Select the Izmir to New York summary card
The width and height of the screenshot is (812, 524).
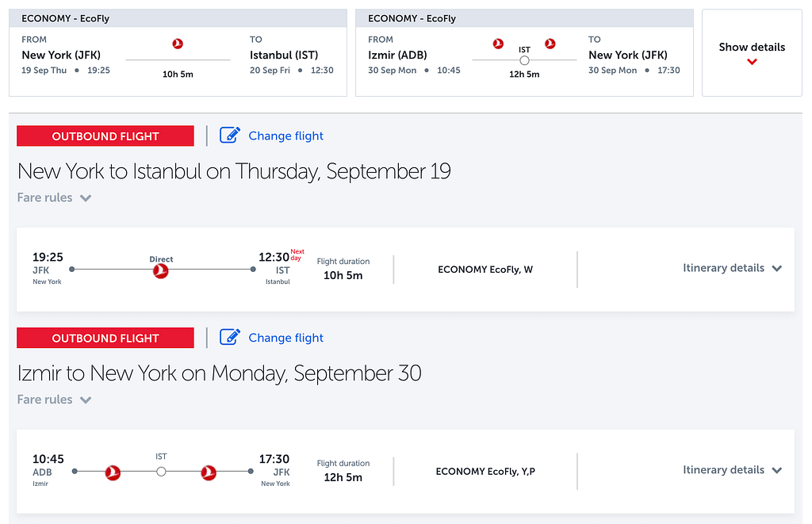click(524, 53)
